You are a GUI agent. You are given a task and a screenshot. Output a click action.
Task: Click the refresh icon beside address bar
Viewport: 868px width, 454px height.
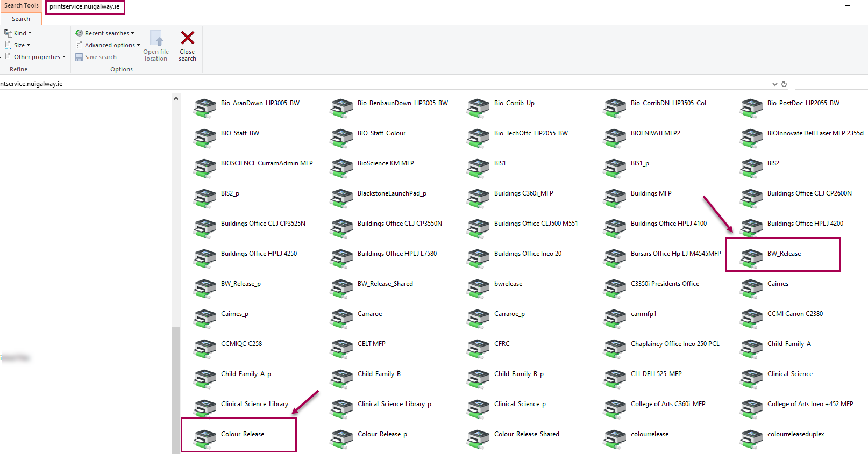(x=784, y=84)
